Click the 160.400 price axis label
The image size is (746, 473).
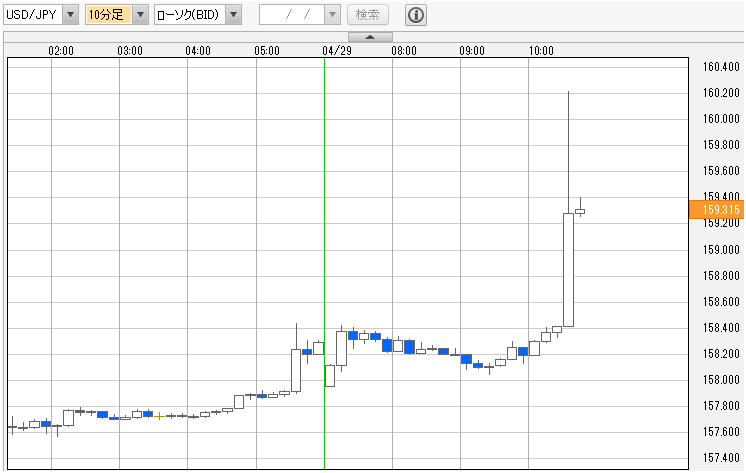(721, 67)
